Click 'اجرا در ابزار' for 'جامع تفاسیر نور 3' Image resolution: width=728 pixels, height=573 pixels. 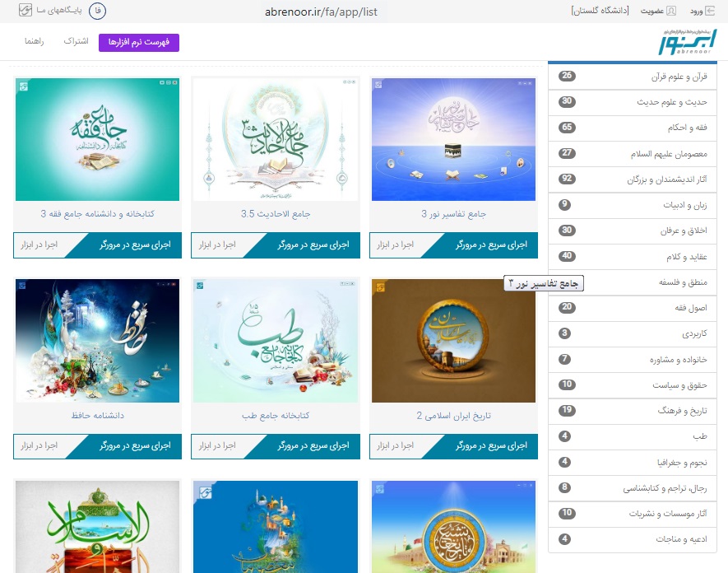pyautogui.click(x=396, y=245)
